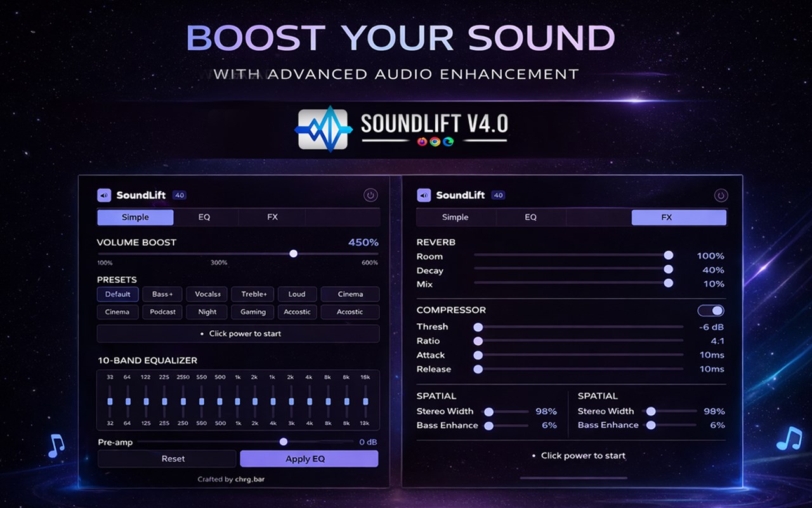
Task: Click the 225 equalizer band slider
Action: [x=164, y=401]
